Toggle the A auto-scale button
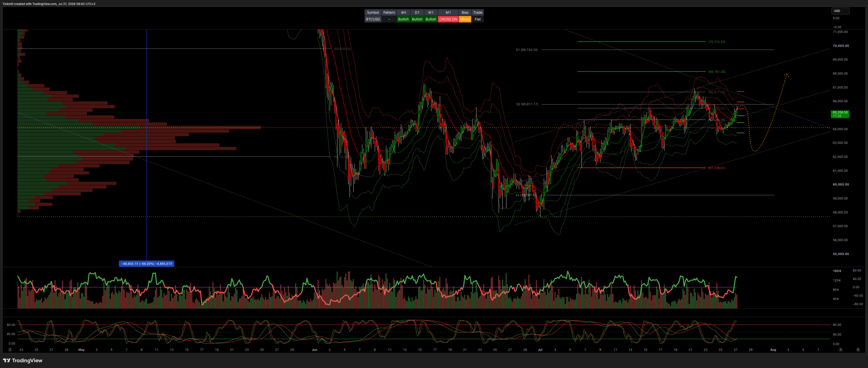This screenshot has height=368, width=868. pyautogui.click(x=841, y=350)
